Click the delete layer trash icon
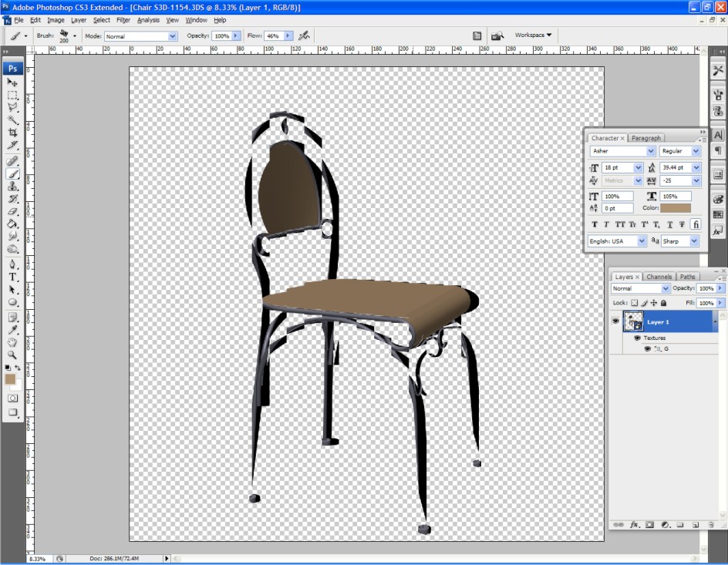The width and height of the screenshot is (728, 565). (x=711, y=525)
